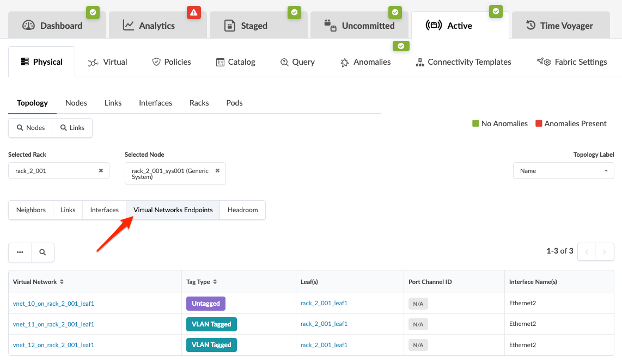Open the vnet_10_on_rack_2_001_leaf1 virtual network link
Image resolution: width=622 pixels, height=364 pixels.
pos(53,304)
